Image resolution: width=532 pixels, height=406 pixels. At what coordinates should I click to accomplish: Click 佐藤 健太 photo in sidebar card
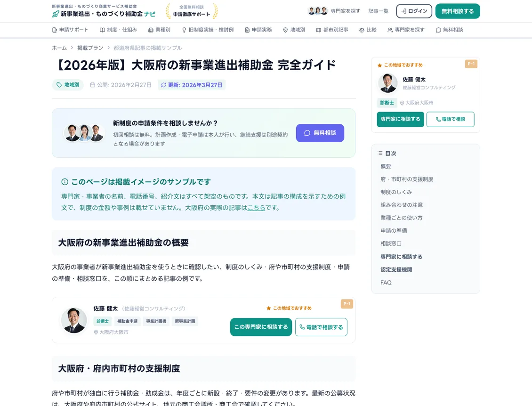coord(388,83)
